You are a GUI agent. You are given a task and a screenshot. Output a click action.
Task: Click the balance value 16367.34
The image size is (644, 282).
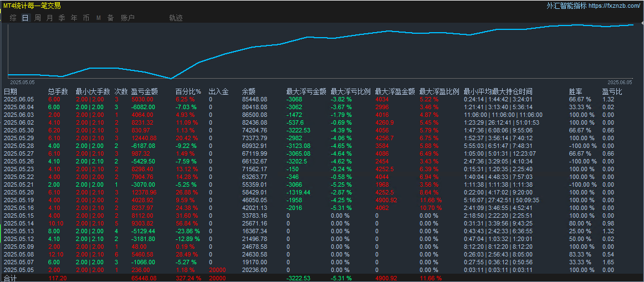point(254,231)
